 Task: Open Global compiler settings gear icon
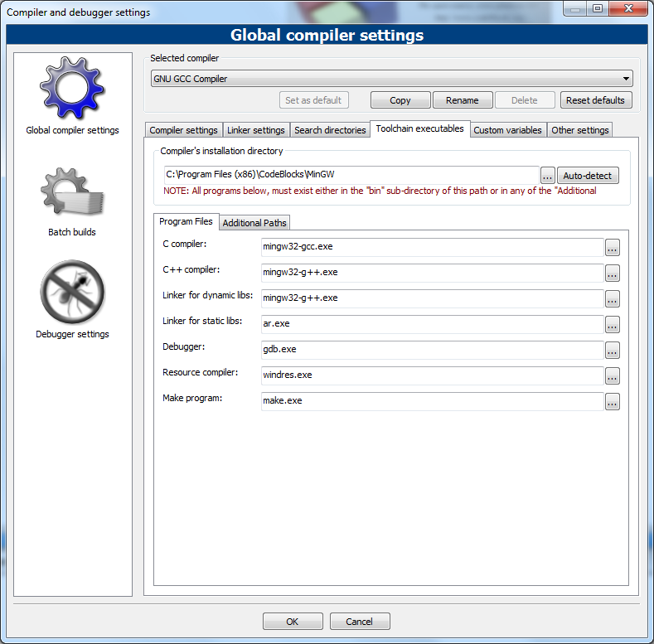click(72, 90)
